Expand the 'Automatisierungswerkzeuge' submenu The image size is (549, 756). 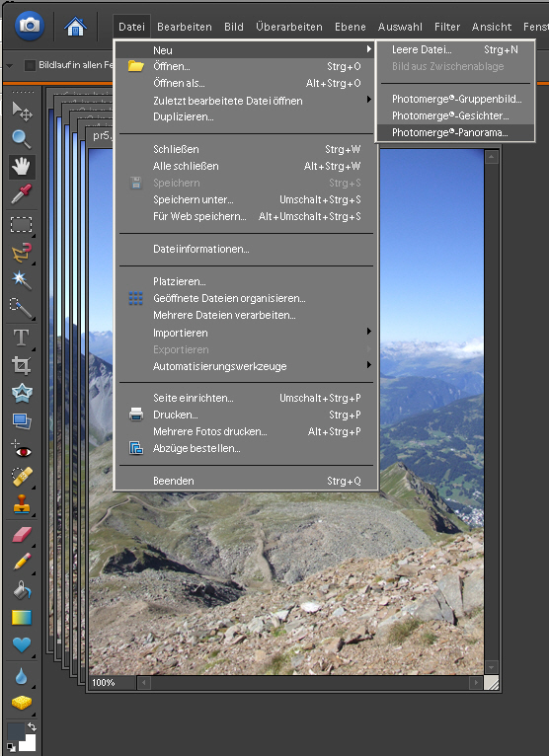tap(246, 366)
